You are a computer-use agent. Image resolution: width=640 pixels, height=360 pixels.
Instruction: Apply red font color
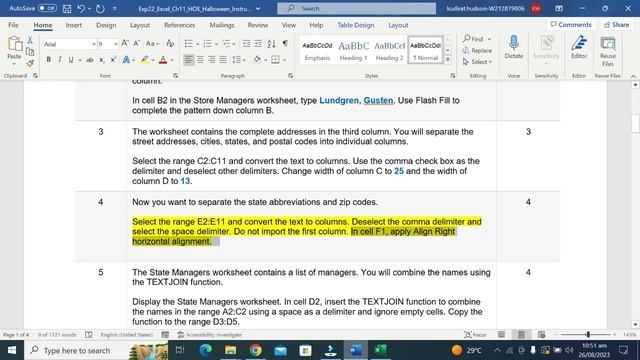click(163, 60)
